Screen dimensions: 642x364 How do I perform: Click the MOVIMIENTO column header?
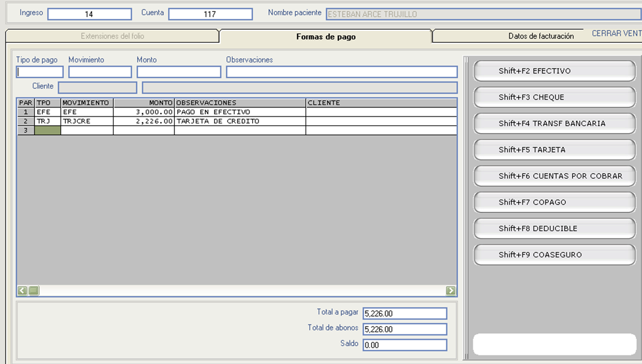click(87, 103)
